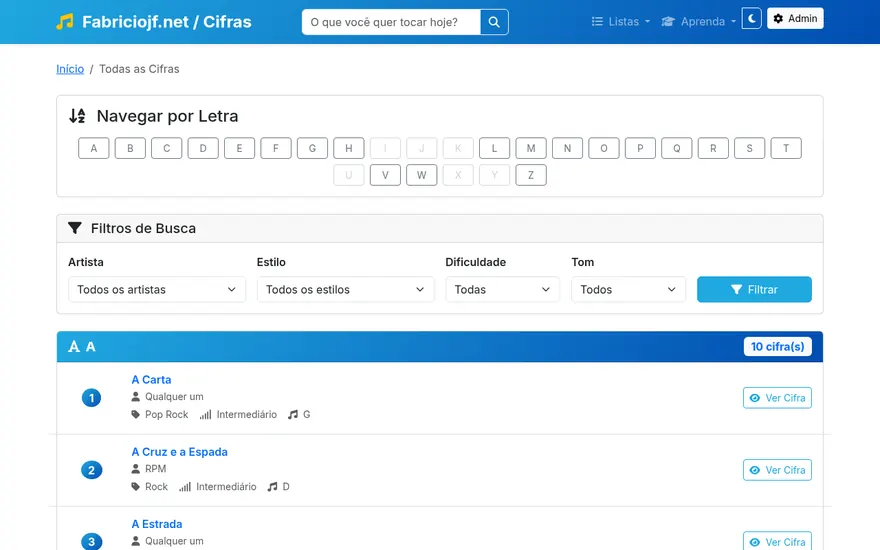Open the song A Estrada
The image size is (880, 550).
click(157, 524)
